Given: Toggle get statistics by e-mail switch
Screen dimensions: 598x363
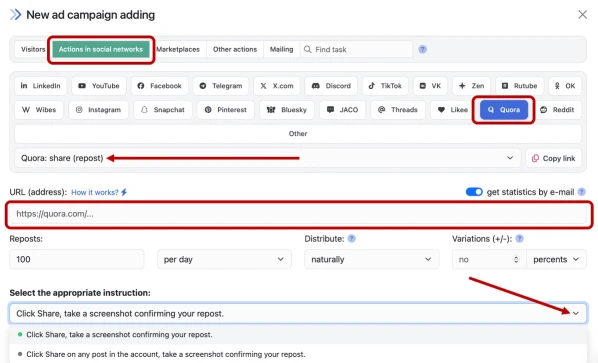Looking at the screenshot, I should pos(474,192).
